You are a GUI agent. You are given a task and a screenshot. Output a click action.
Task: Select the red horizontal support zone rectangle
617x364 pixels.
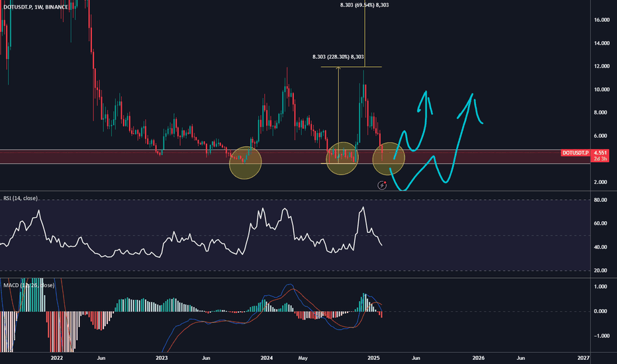pos(132,156)
